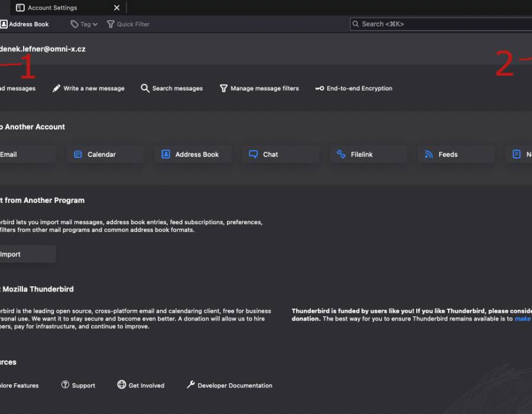Set up a Chat account
532x414 pixels.
click(x=281, y=154)
